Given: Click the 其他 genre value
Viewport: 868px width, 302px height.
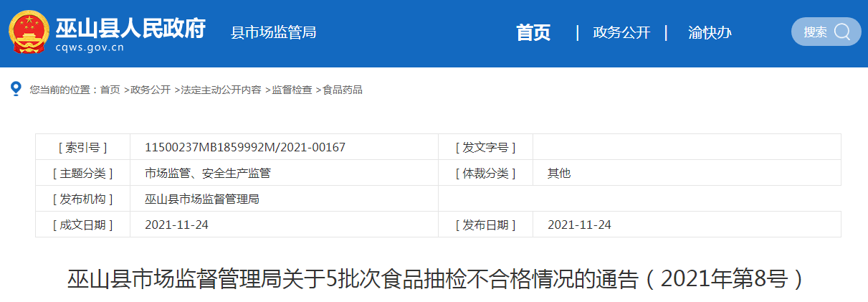Looking at the screenshot, I should [x=559, y=173].
